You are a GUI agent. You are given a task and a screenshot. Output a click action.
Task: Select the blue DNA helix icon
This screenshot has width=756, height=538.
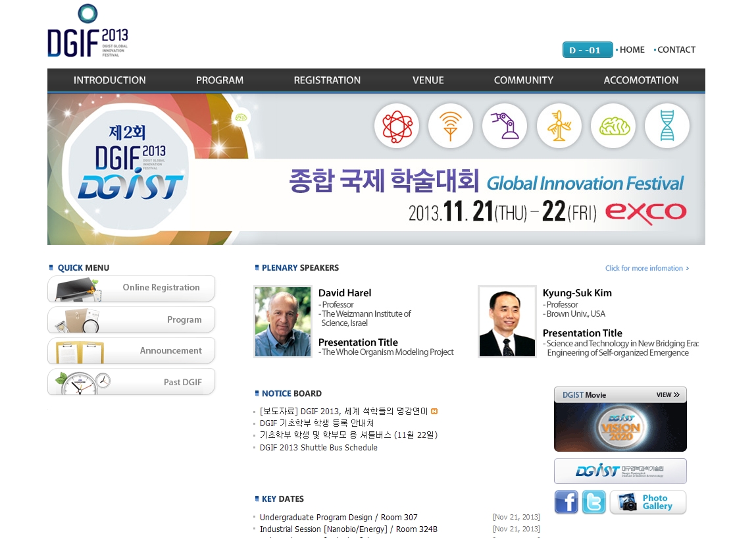coord(667,126)
